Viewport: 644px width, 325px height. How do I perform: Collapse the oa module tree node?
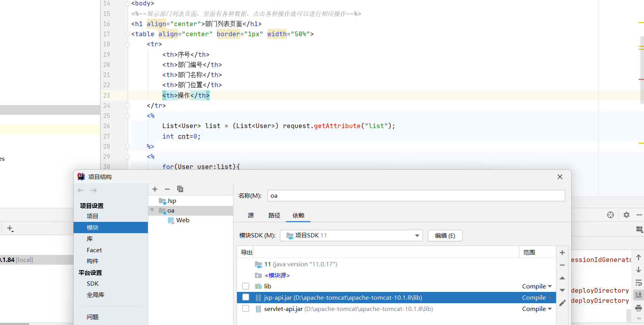coord(152,210)
